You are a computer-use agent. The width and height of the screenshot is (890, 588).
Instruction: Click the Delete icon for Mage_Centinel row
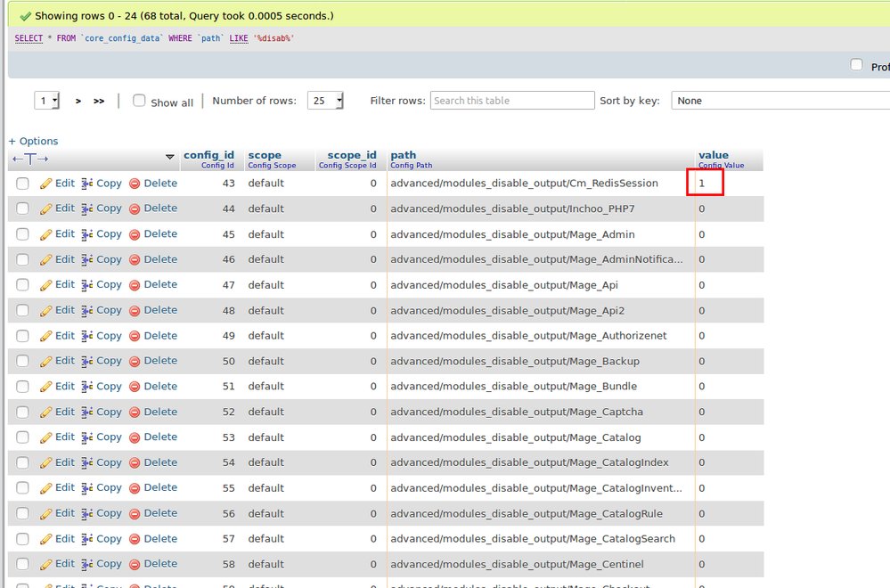[x=135, y=564]
